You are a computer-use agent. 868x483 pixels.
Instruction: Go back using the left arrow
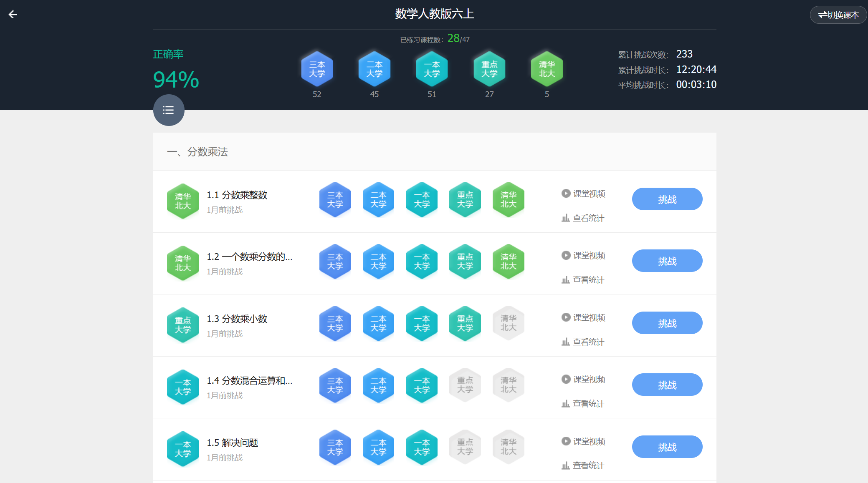[13, 14]
